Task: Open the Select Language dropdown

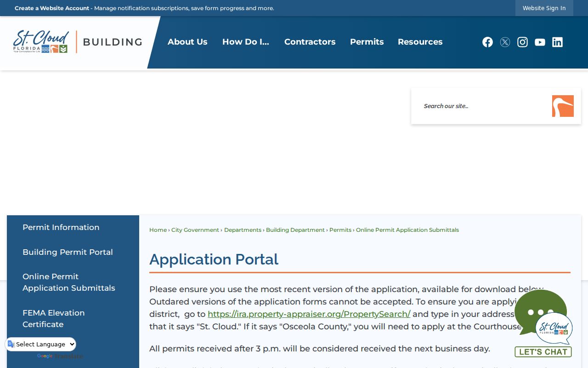Action: pos(41,344)
